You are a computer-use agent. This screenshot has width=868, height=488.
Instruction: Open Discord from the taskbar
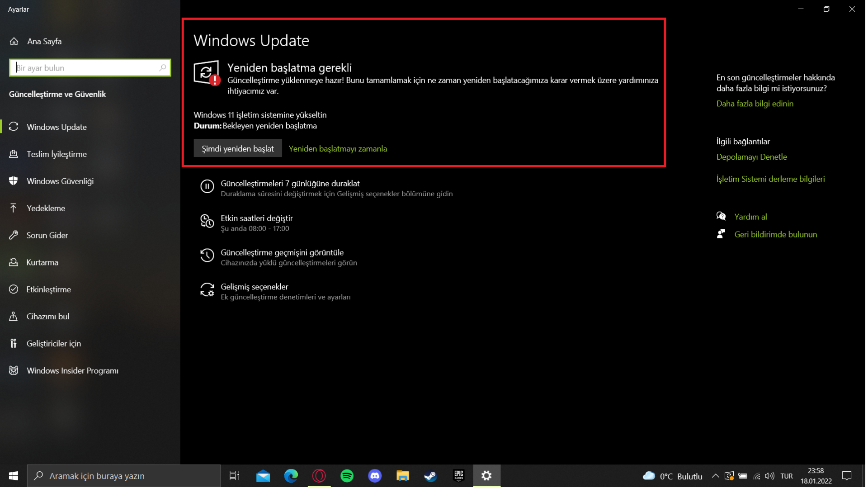tap(376, 477)
